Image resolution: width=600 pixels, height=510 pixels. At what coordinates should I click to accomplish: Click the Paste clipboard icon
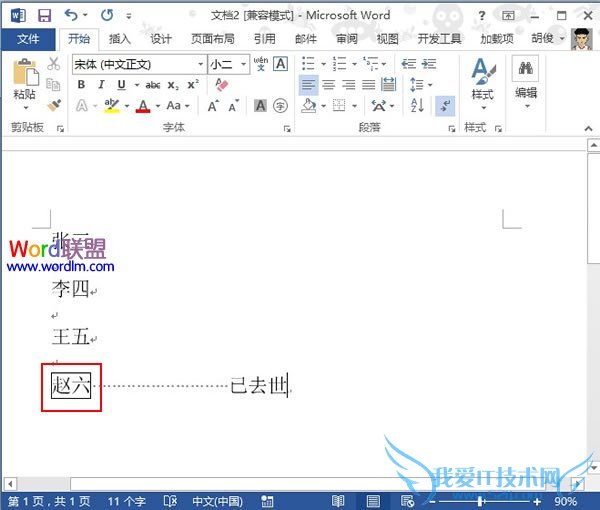coord(25,72)
